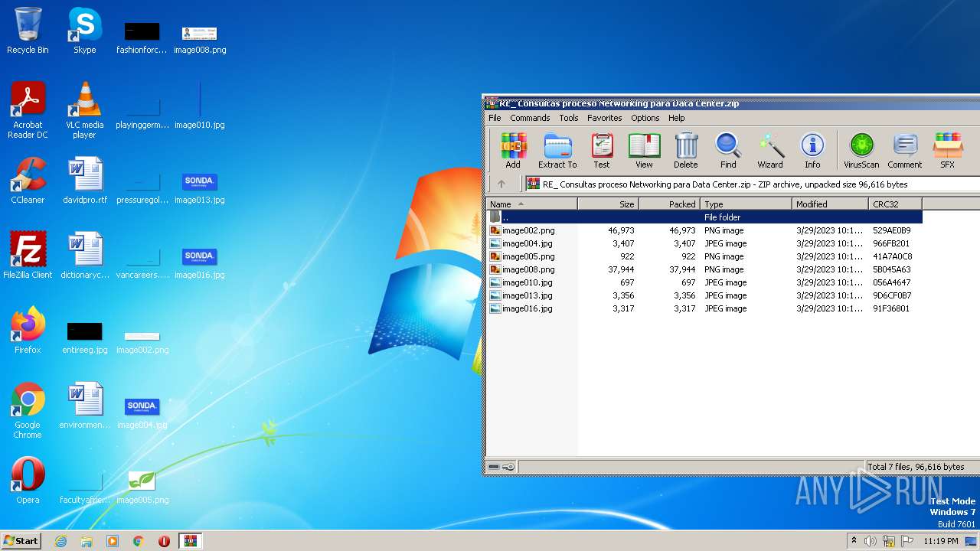This screenshot has width=980, height=551.
Task: Click the Comment toolbar icon
Action: tap(905, 150)
